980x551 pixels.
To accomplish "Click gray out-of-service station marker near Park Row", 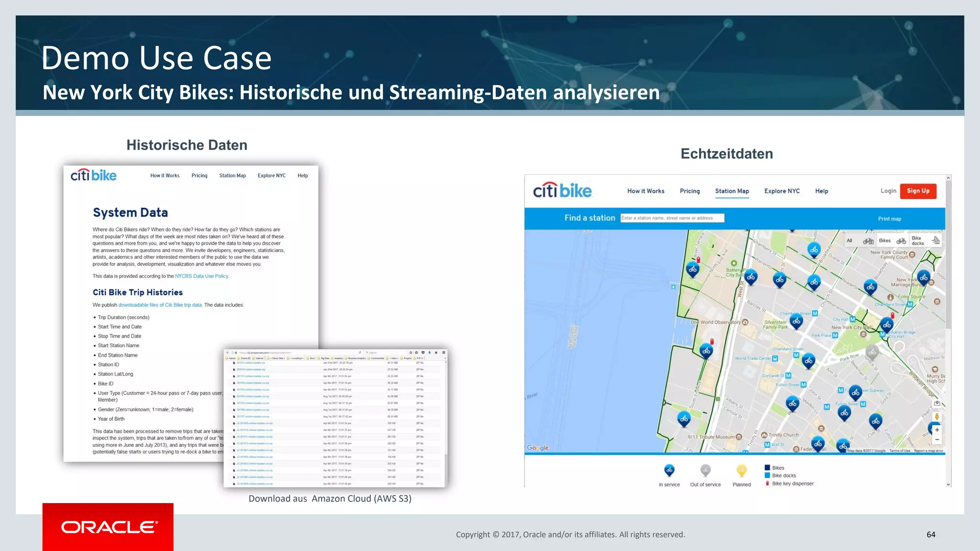I will point(872,353).
